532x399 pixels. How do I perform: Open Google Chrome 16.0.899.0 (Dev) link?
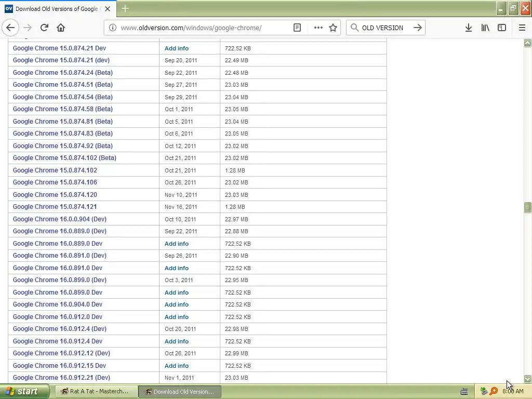click(x=60, y=280)
